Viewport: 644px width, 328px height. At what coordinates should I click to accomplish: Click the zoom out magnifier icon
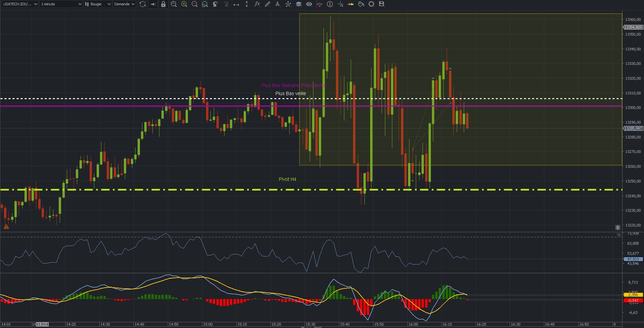coord(194,4)
